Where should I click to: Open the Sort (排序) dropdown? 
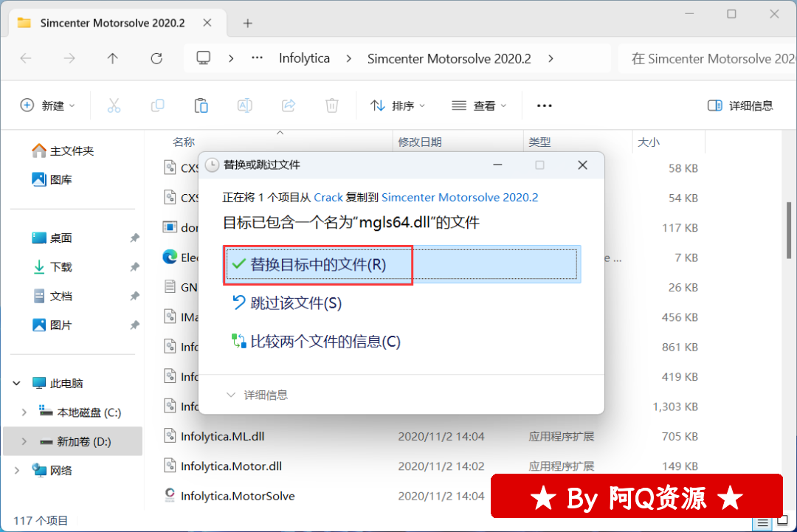pos(398,106)
